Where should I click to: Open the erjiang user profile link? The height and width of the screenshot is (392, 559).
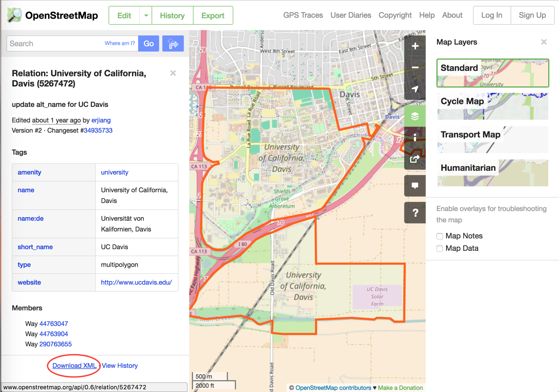click(x=101, y=120)
